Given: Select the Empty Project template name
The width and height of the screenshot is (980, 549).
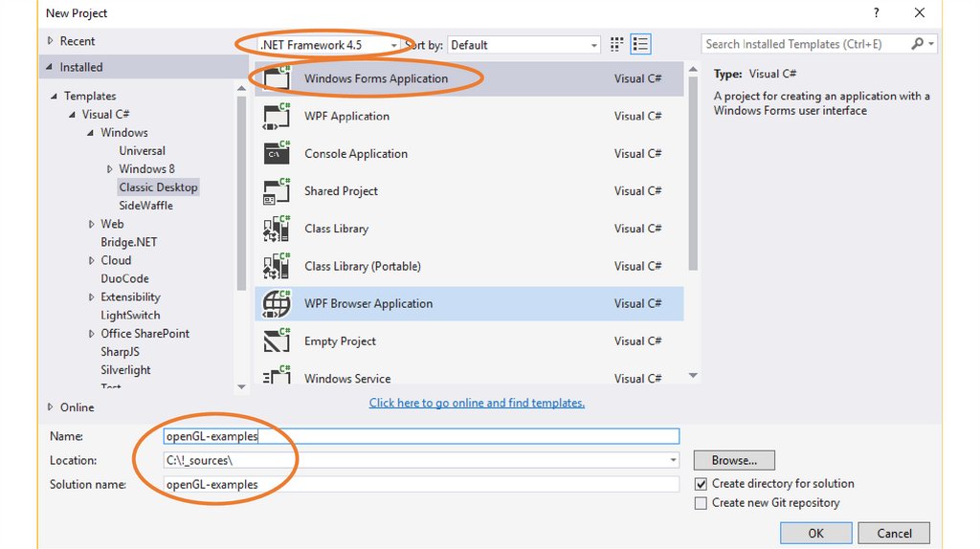Looking at the screenshot, I should tap(340, 341).
